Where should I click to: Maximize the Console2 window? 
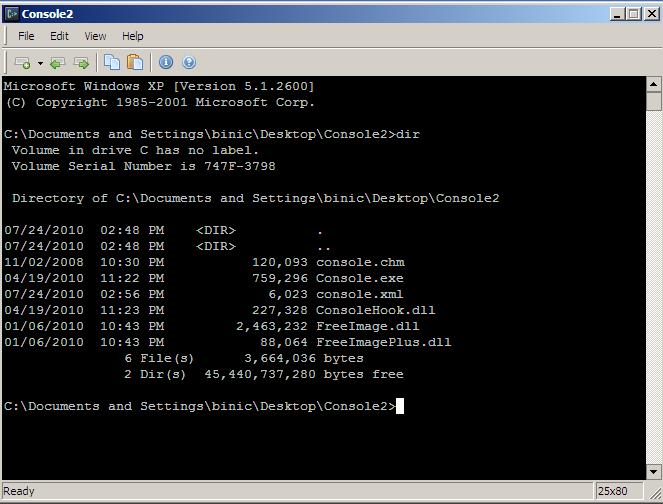(633, 14)
